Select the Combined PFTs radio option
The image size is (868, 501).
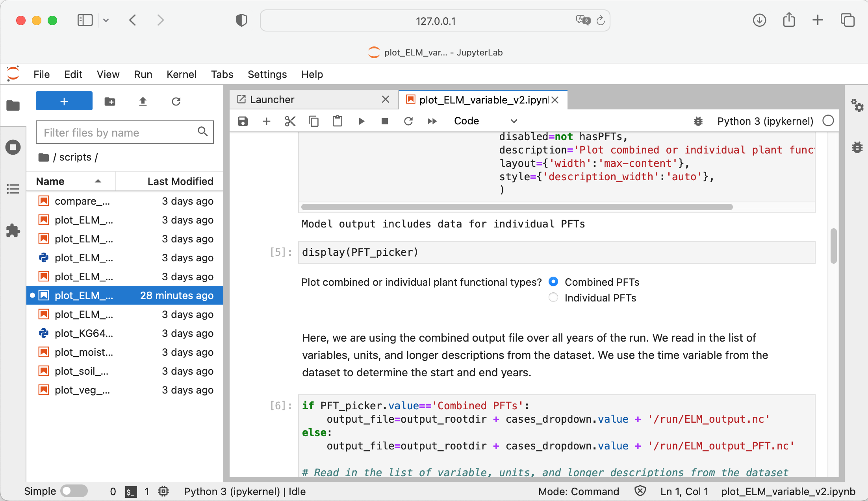[553, 282]
